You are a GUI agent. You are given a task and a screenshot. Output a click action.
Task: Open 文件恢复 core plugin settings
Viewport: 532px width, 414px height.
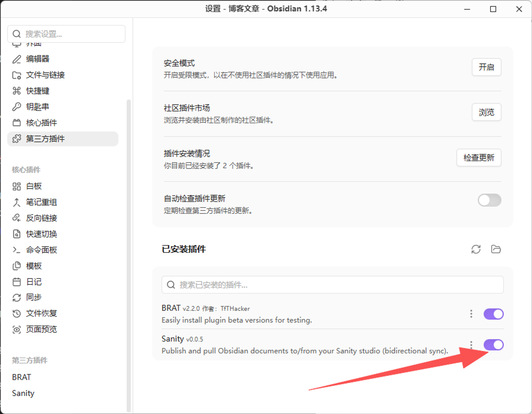tap(63, 313)
